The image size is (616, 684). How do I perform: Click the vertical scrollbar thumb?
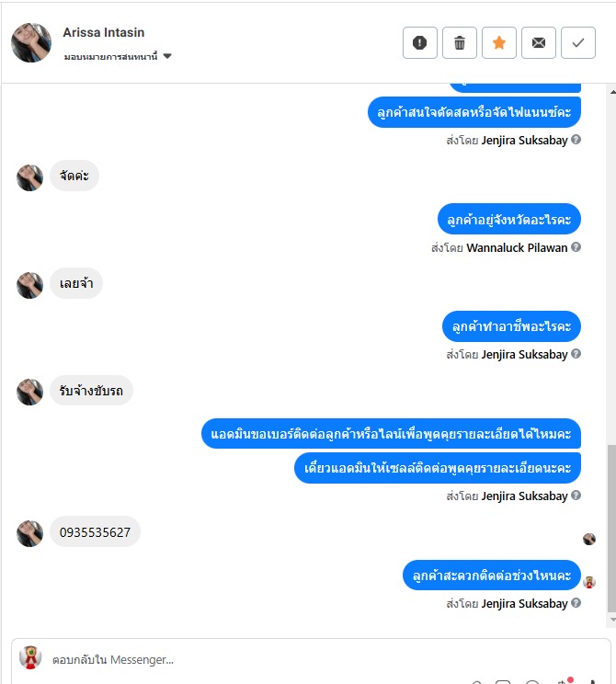(612, 529)
